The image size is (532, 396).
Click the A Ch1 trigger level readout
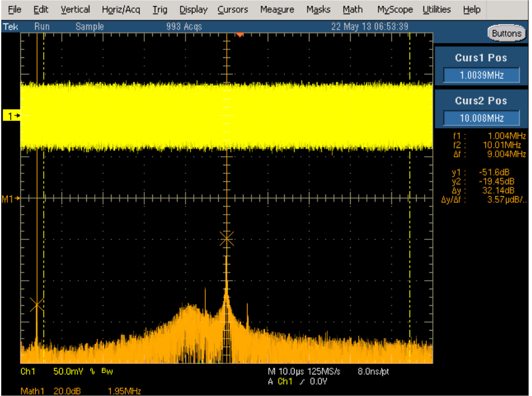(x=298, y=382)
